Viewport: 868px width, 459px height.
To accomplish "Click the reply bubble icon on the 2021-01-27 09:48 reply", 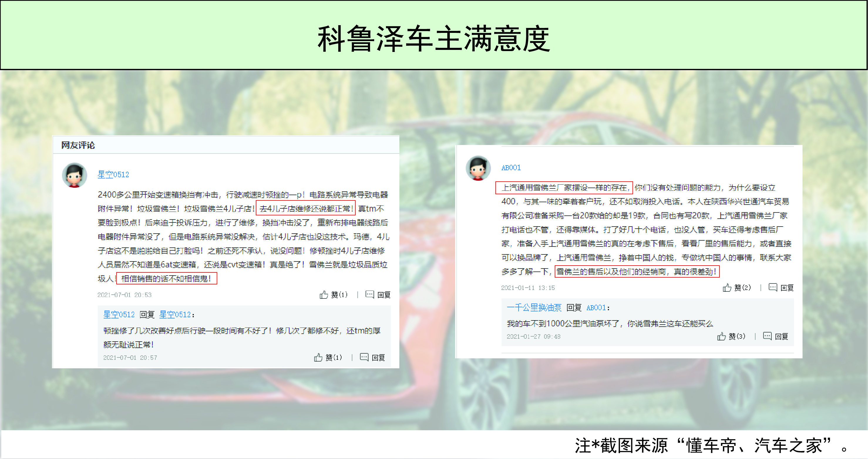I will [767, 336].
